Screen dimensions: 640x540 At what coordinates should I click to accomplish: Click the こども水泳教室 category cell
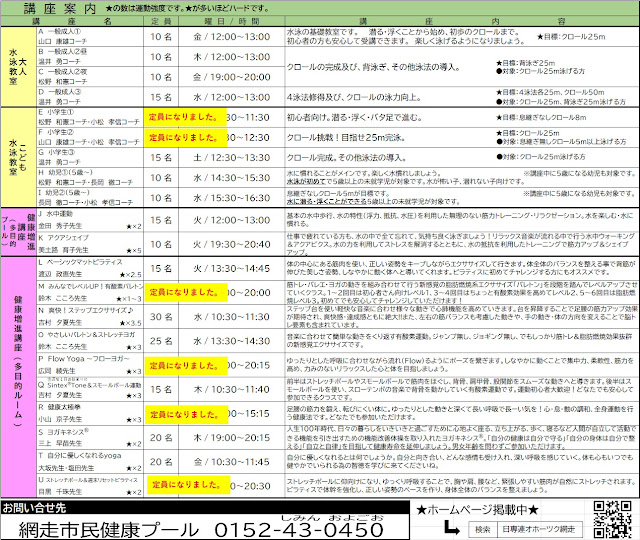click(x=18, y=158)
